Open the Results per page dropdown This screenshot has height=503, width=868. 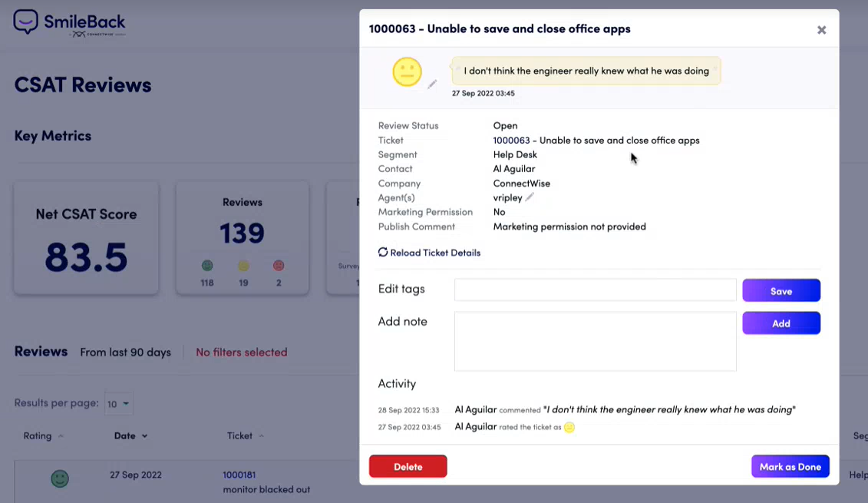[x=119, y=404]
